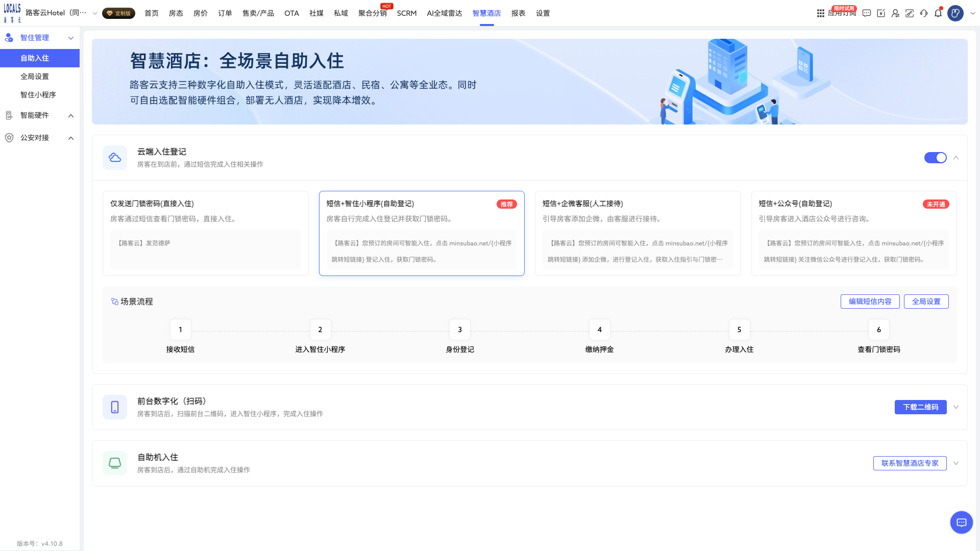
Task: Click the 全局设置 button in 场景流程
Action: coord(926,302)
